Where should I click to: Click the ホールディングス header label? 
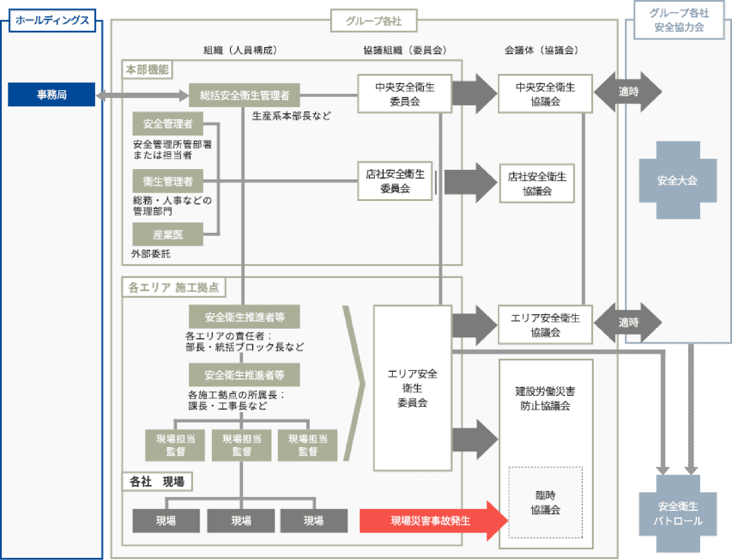pos(52,21)
